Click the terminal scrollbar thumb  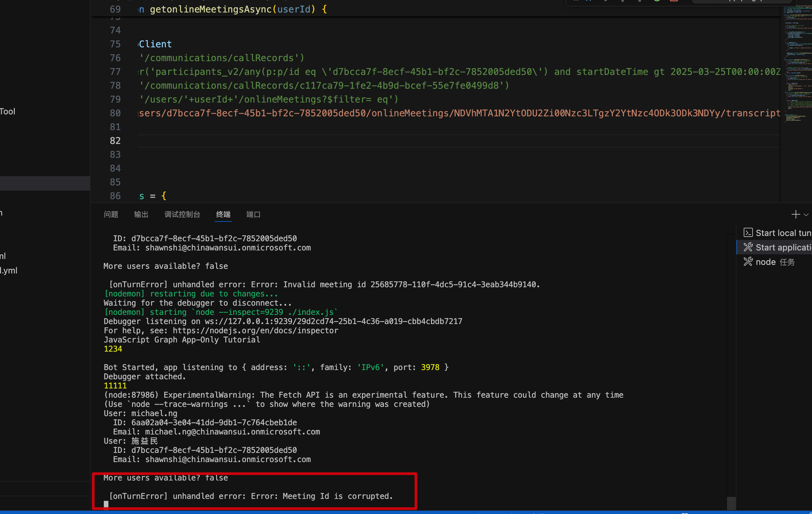[731, 503]
